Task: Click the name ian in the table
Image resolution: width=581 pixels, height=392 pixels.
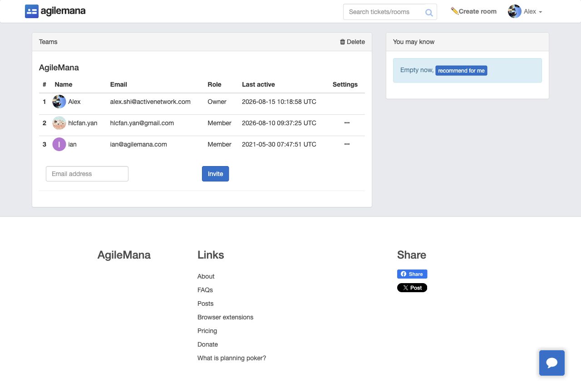Action: pos(73,144)
